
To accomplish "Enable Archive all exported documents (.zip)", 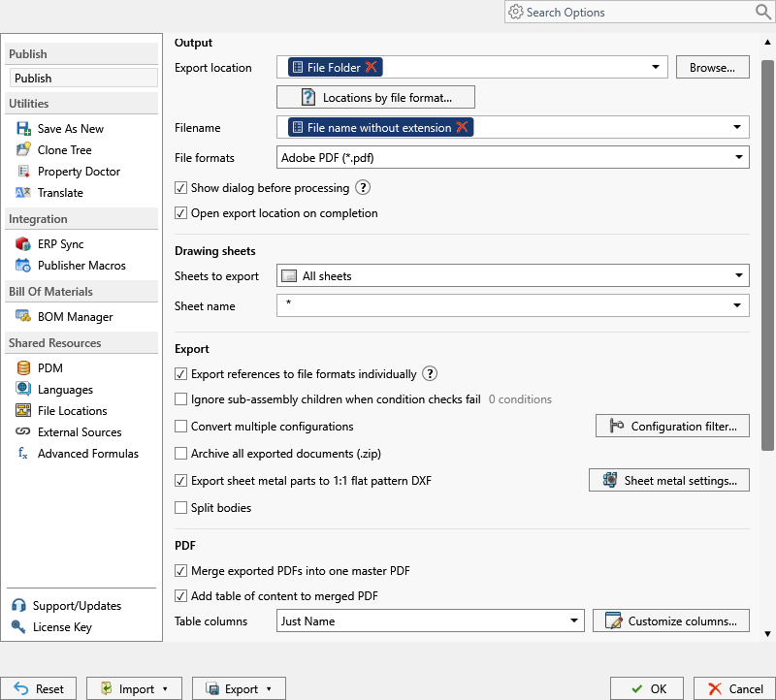I will coord(180,454).
